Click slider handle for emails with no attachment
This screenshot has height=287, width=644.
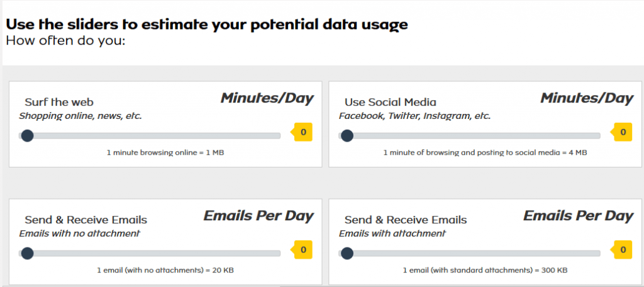(27, 253)
